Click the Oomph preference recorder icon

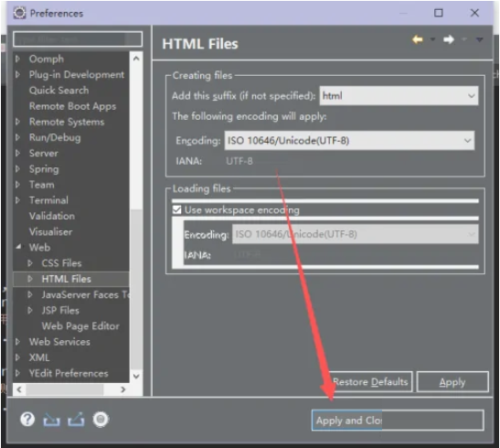(101, 419)
